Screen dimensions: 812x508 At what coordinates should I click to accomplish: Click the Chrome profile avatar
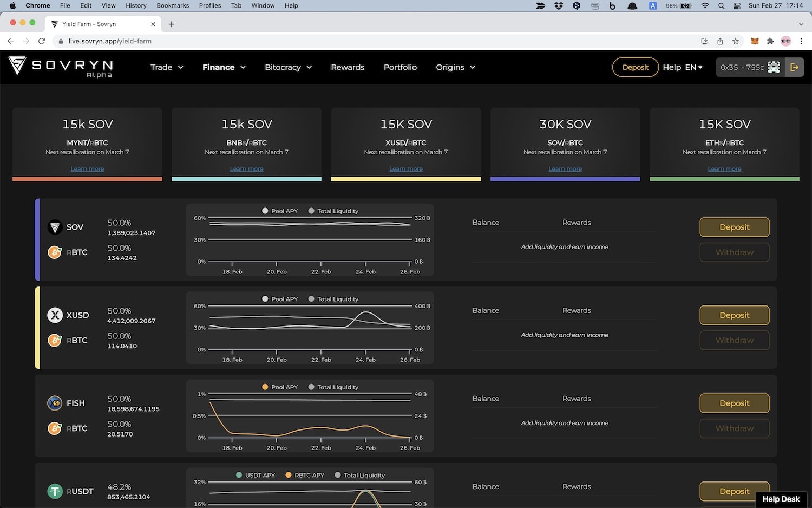coord(786,41)
